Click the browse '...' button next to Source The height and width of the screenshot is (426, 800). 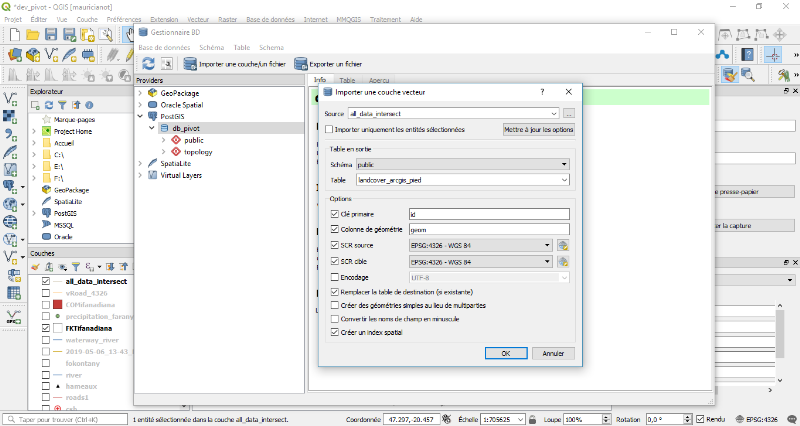(569, 114)
